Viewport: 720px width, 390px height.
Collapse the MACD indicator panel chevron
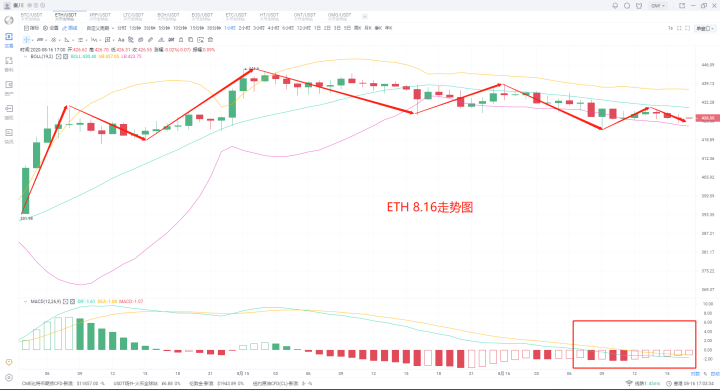click(25, 302)
